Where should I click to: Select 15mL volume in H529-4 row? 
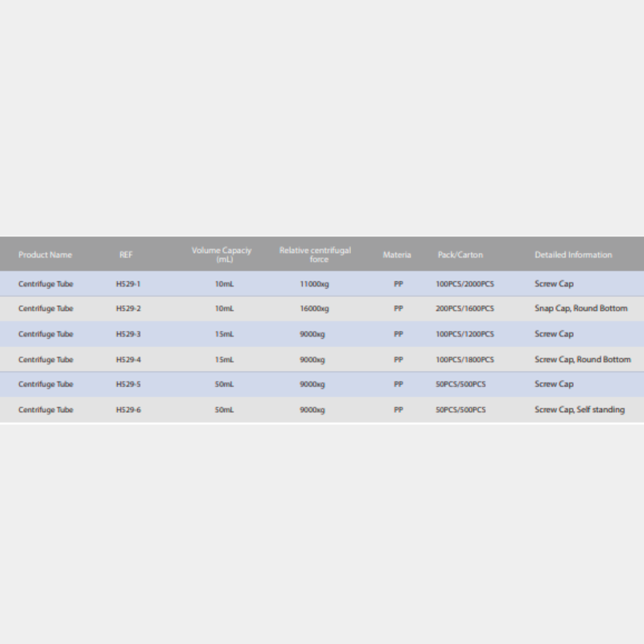pyautogui.click(x=224, y=359)
